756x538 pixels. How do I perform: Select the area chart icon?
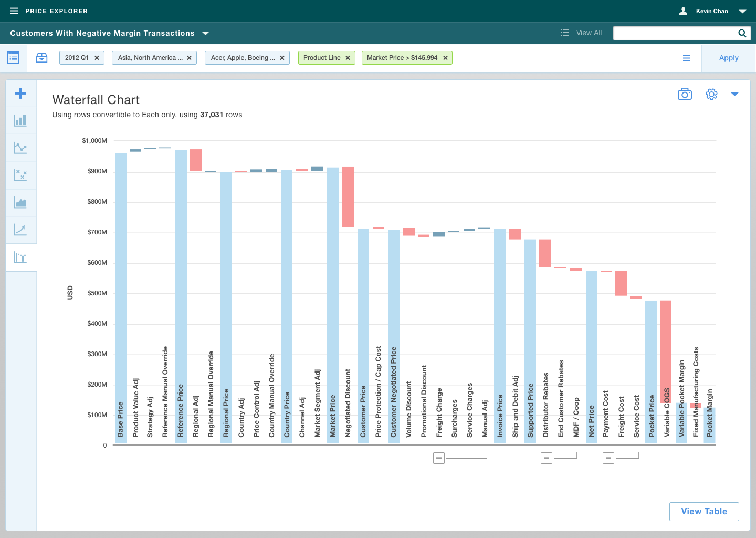click(x=20, y=203)
